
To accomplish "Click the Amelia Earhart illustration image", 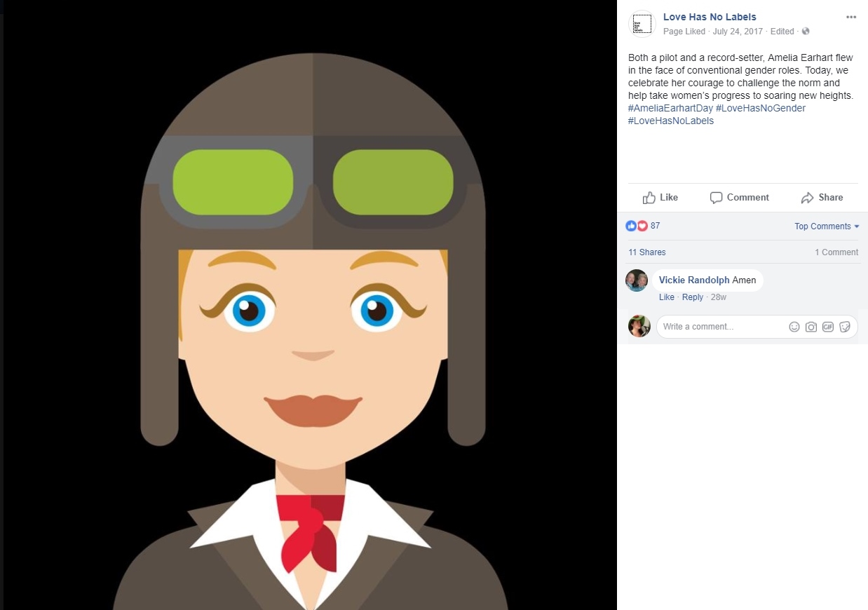I will click(x=308, y=305).
